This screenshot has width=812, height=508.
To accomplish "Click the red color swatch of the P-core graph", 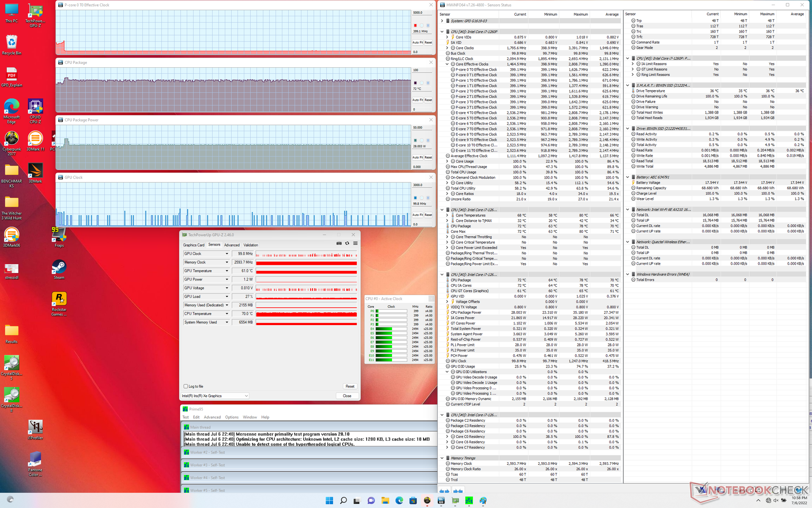I will click(415, 25).
